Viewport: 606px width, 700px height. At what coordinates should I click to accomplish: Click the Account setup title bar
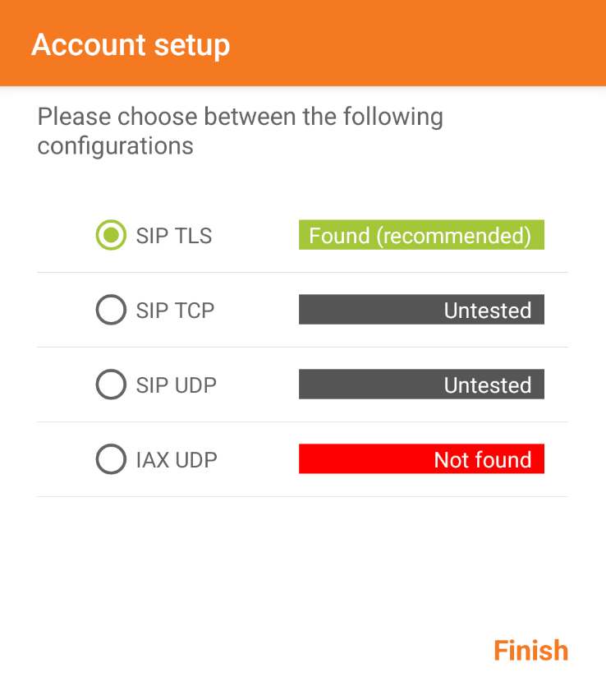coord(131,45)
